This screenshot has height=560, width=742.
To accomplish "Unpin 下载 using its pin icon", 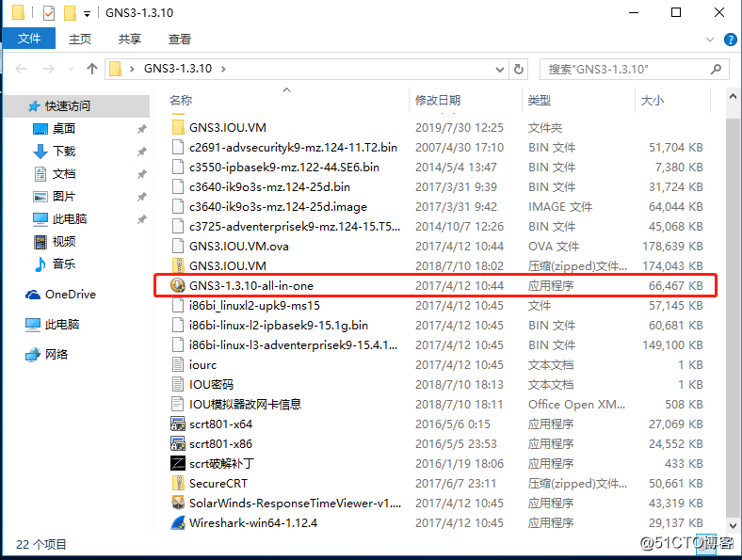I will [141, 152].
